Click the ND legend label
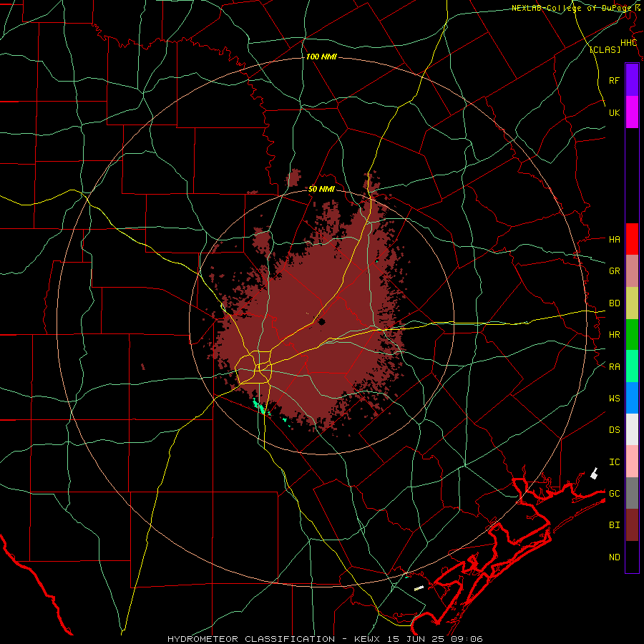This screenshot has width=644, height=644. (614, 557)
